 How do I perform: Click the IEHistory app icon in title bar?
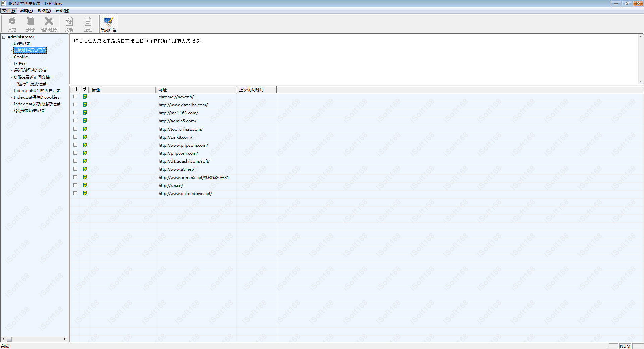(x=3, y=3)
